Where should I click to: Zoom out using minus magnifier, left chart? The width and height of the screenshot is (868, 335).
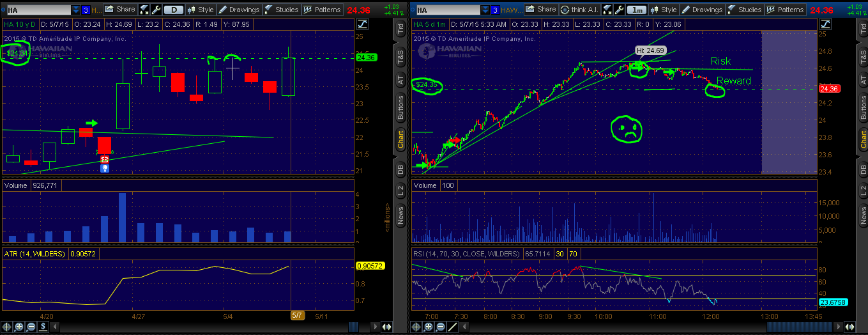pos(31,327)
